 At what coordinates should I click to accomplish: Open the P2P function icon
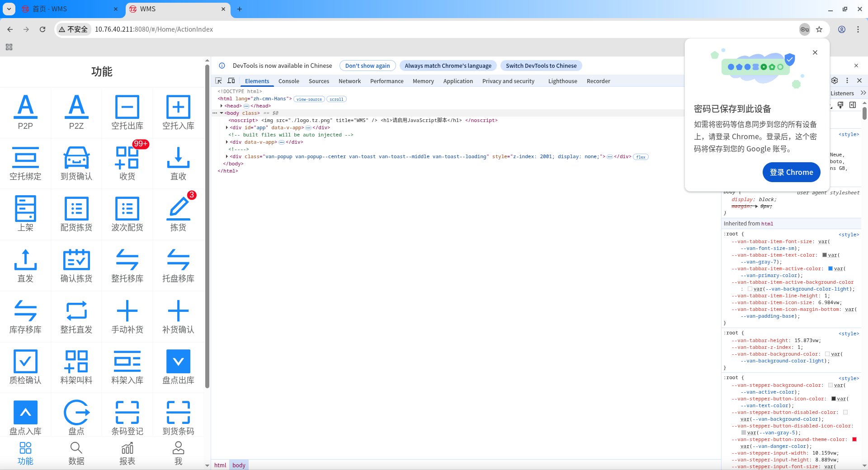click(25, 107)
